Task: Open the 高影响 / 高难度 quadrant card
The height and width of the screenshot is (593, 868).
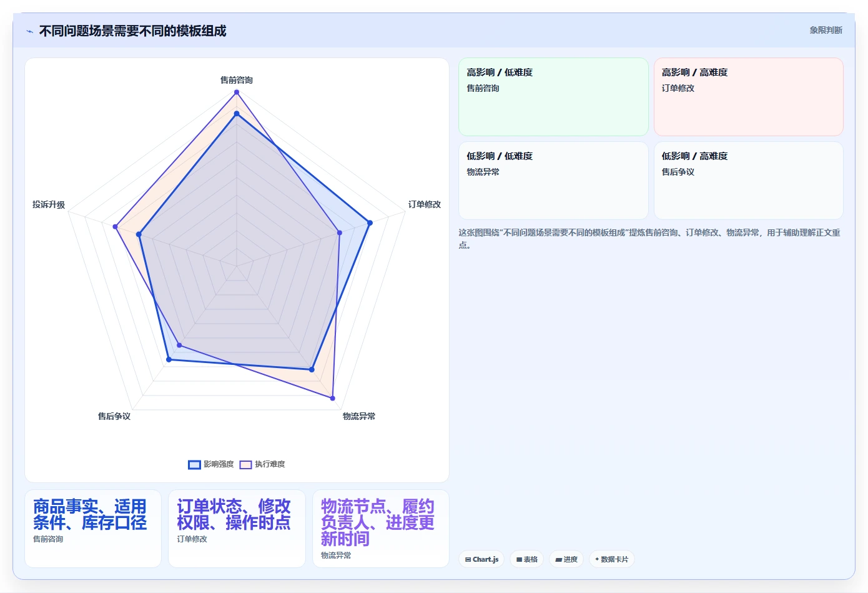Action: (x=748, y=97)
